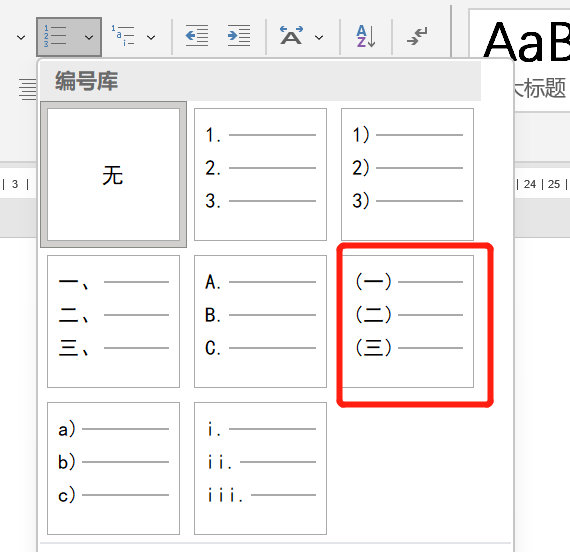Click the increase indent icon
The image size is (570, 552).
[239, 36]
